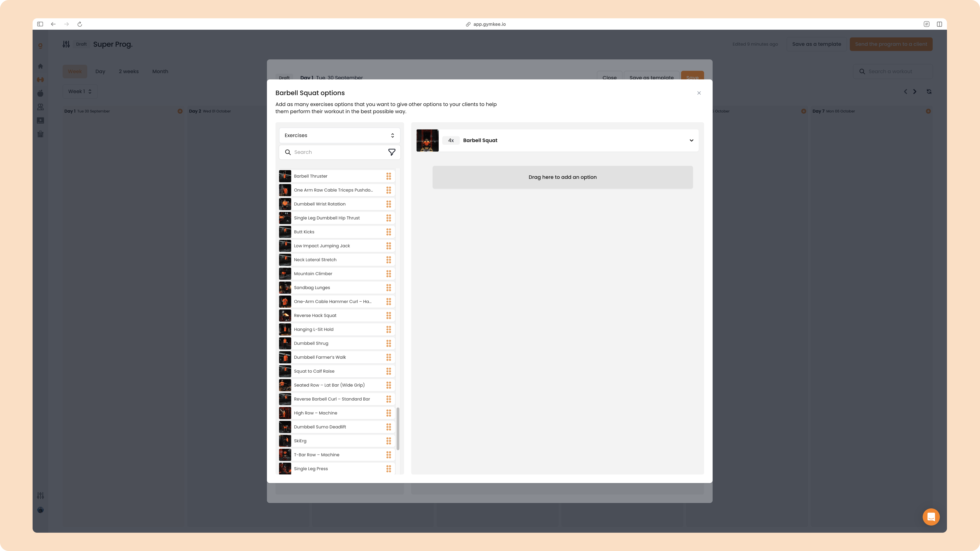Click the filter funnel icon beside Search
Image resolution: width=980 pixels, height=551 pixels.
(x=392, y=152)
